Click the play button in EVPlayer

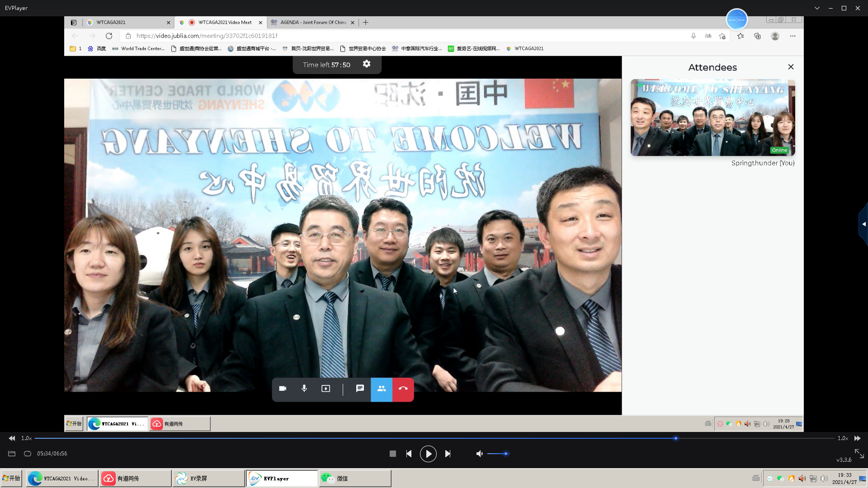428,454
